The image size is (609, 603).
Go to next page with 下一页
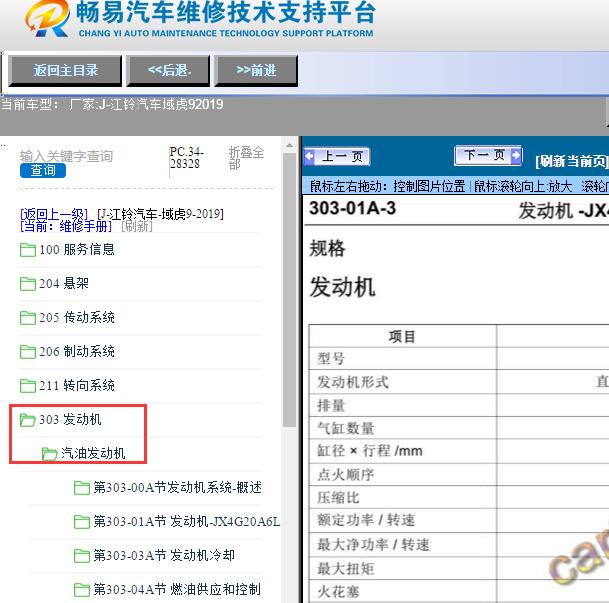(488, 156)
